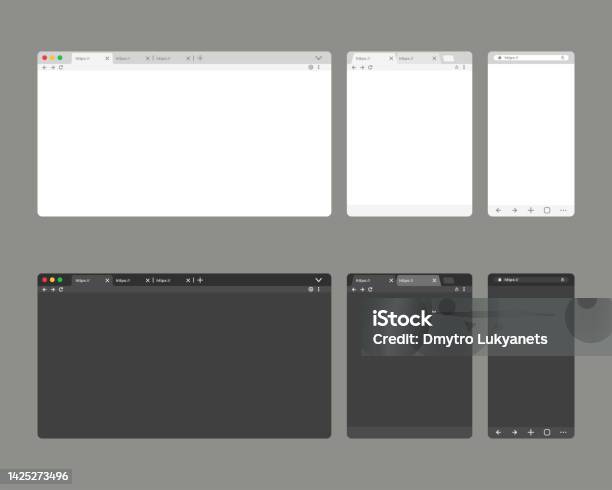612x490 pixels.
Task: Go back in the light desktop browser
Action: pos(44,68)
